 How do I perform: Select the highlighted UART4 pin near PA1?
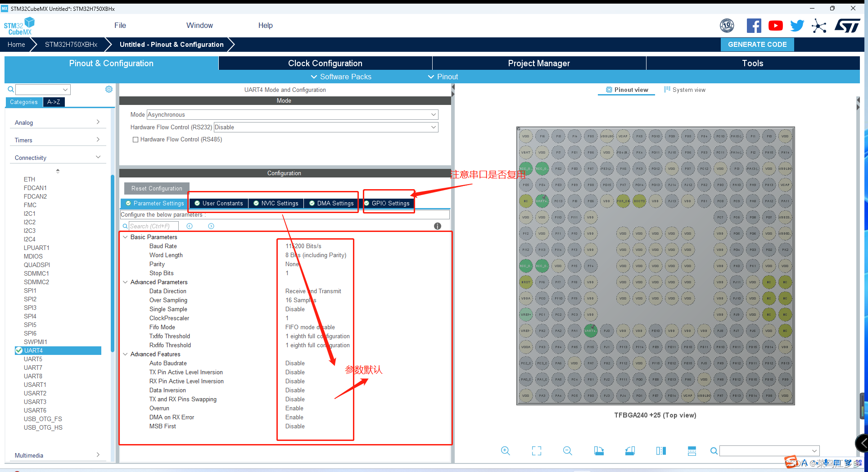[590, 331]
